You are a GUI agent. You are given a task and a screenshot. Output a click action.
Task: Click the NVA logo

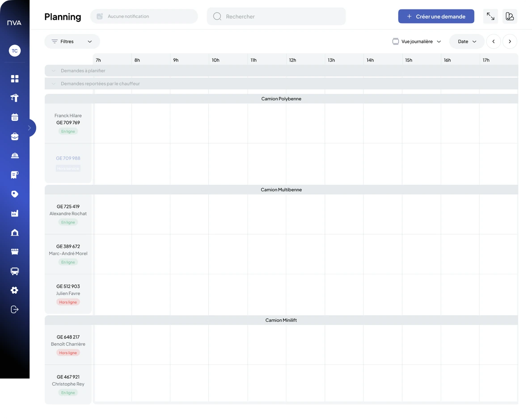point(14,23)
